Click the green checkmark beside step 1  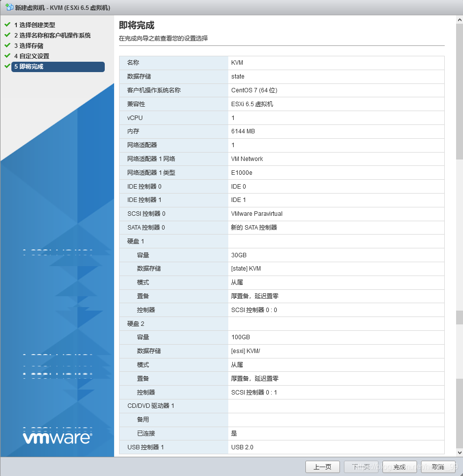[7, 25]
